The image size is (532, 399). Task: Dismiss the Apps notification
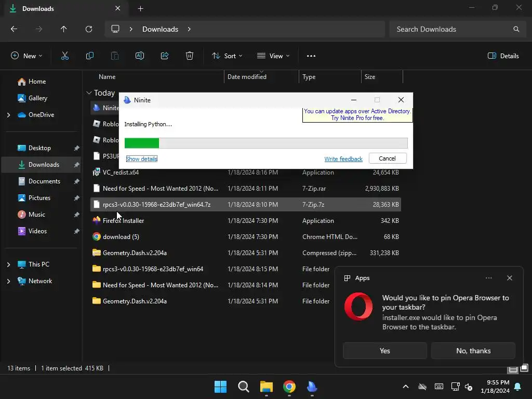coord(510,278)
